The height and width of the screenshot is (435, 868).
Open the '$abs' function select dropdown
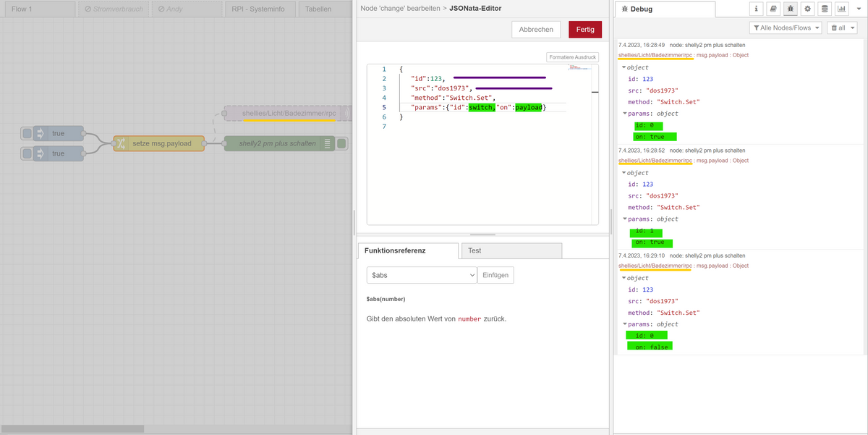point(421,275)
